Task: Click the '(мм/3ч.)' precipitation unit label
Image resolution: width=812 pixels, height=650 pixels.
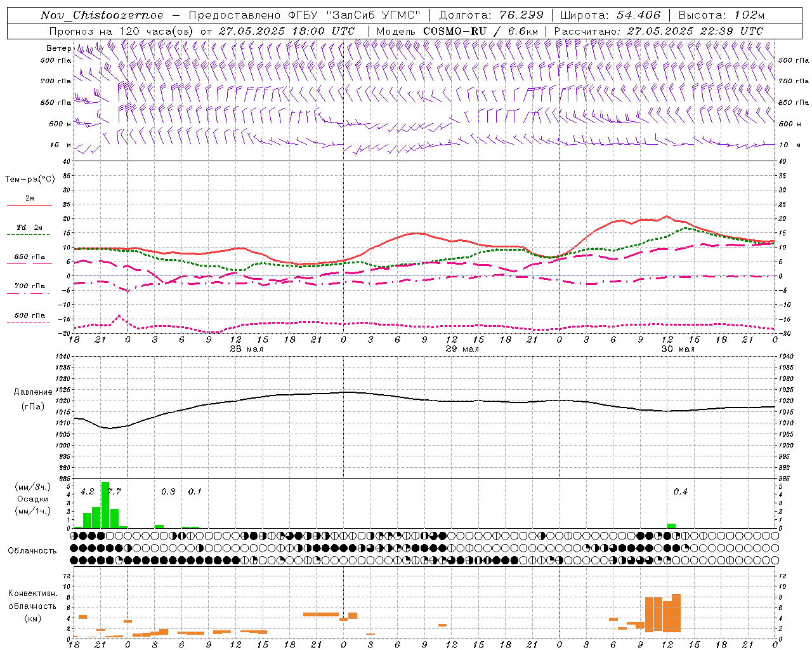Action: pyautogui.click(x=32, y=487)
